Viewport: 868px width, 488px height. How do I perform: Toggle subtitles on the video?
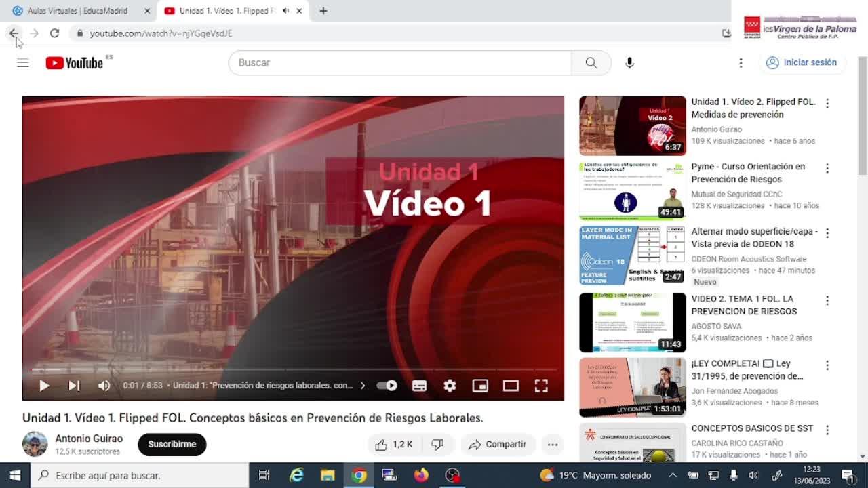click(419, 386)
